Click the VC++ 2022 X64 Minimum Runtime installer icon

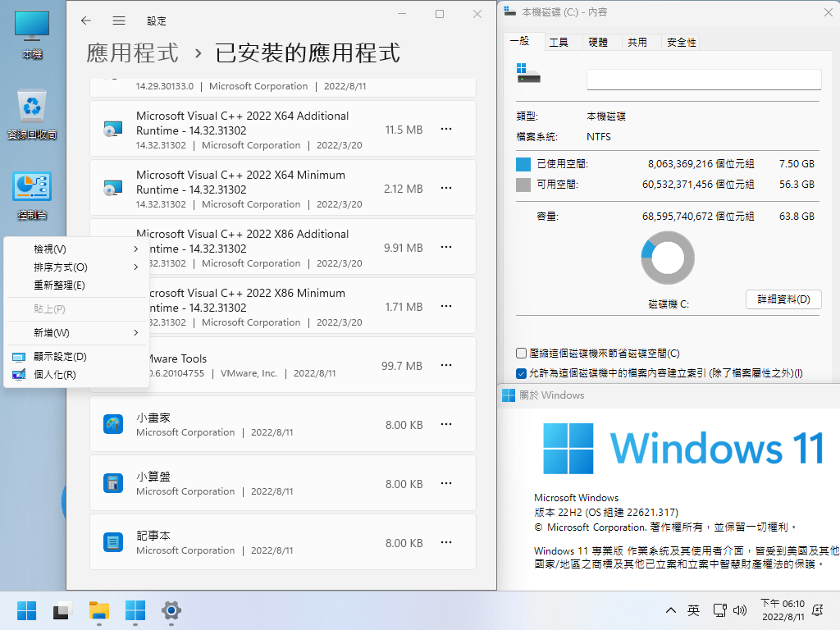point(113,188)
